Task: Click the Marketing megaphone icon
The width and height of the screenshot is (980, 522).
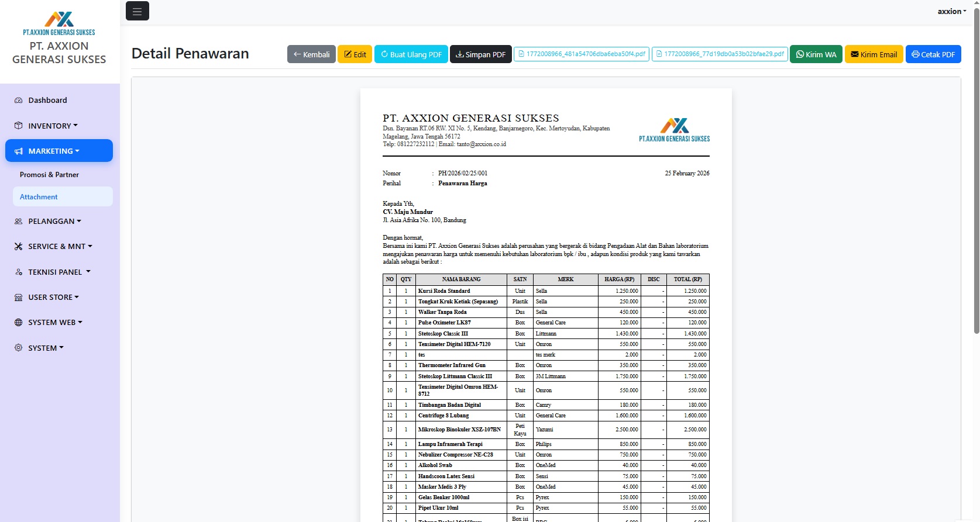Action: 18,151
